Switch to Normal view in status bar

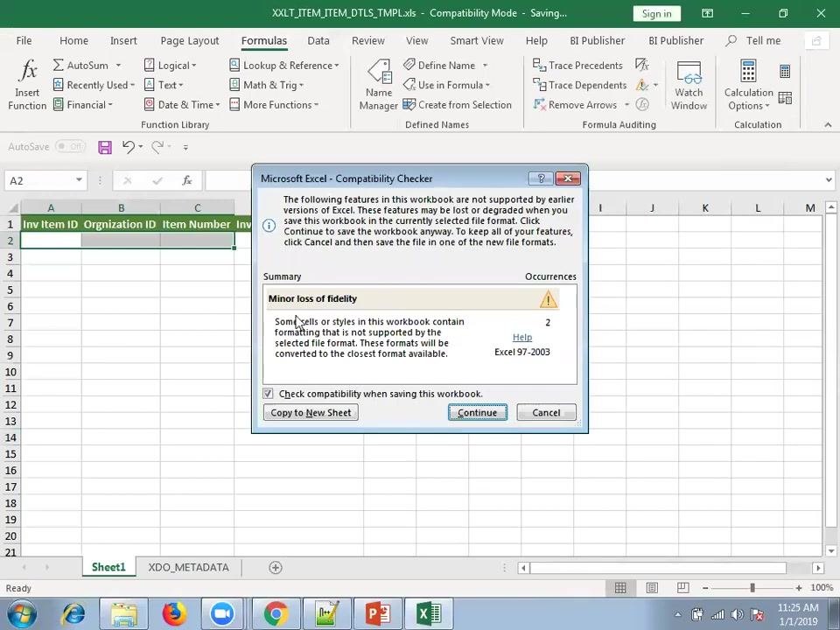[x=620, y=588]
